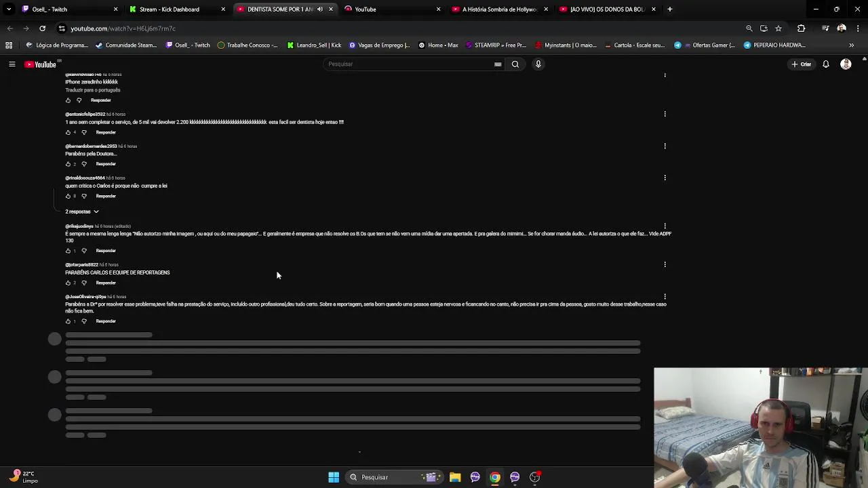The width and height of the screenshot is (868, 488).
Task: Dislike the 'iPhone zeradinho' comment
Action: tap(79, 100)
